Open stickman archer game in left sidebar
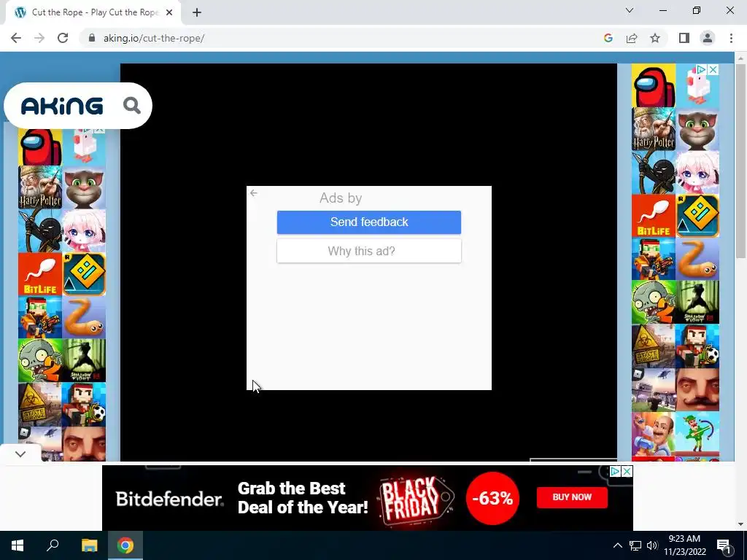 [40, 231]
